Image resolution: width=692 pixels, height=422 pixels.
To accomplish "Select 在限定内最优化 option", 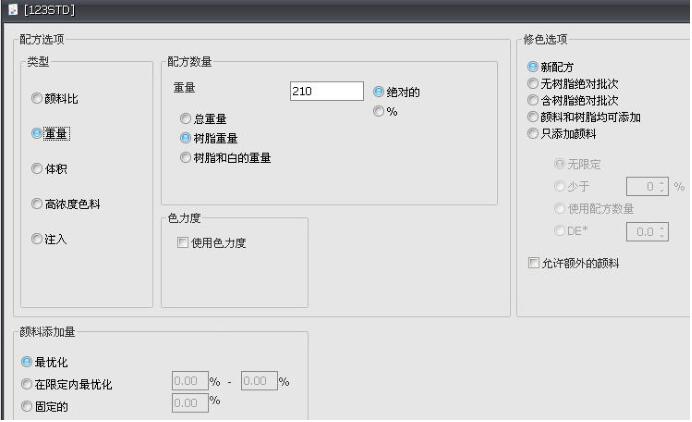I will [26, 384].
